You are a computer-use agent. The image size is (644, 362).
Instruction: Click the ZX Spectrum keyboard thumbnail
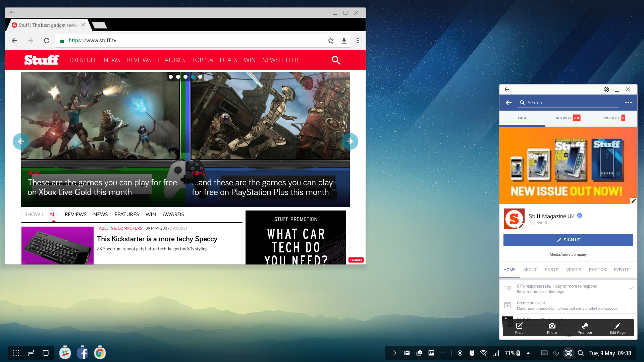click(57, 245)
